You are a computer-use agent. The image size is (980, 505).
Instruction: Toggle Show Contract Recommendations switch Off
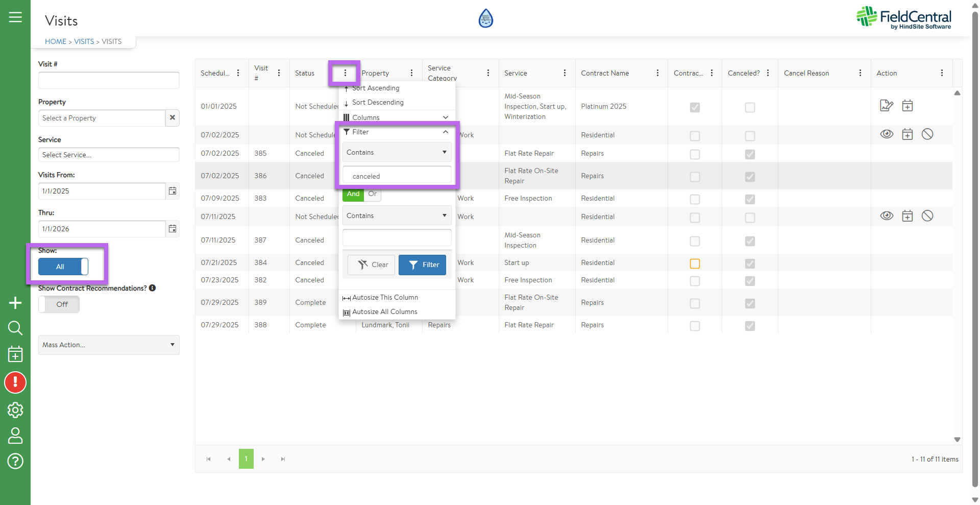[59, 304]
